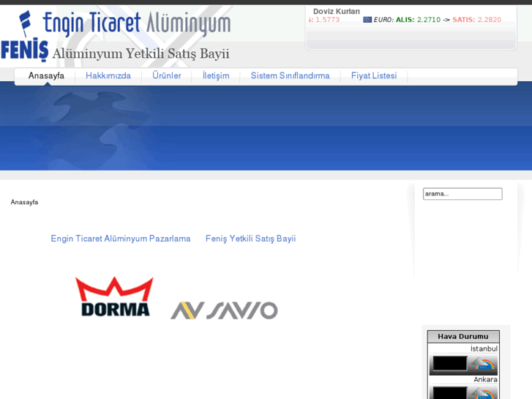Click the SAVIO brand logo
This screenshot has width=532, height=399.
[224, 310]
